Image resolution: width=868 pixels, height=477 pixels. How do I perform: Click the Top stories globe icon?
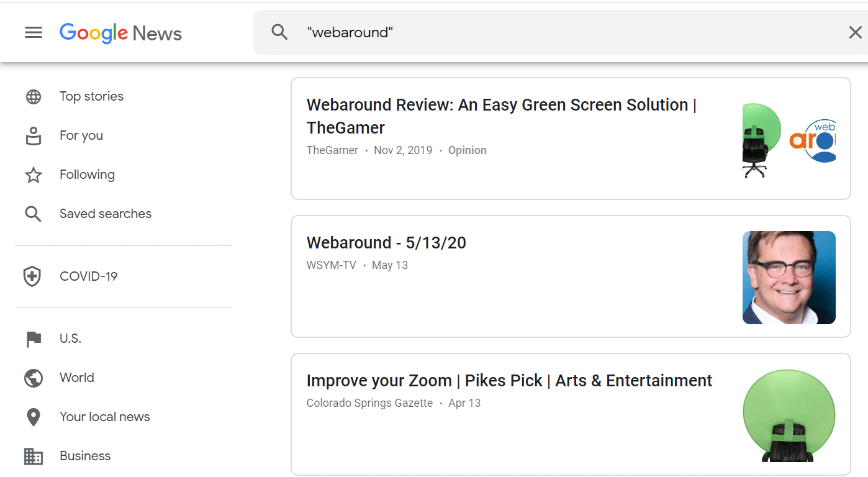[x=34, y=97]
